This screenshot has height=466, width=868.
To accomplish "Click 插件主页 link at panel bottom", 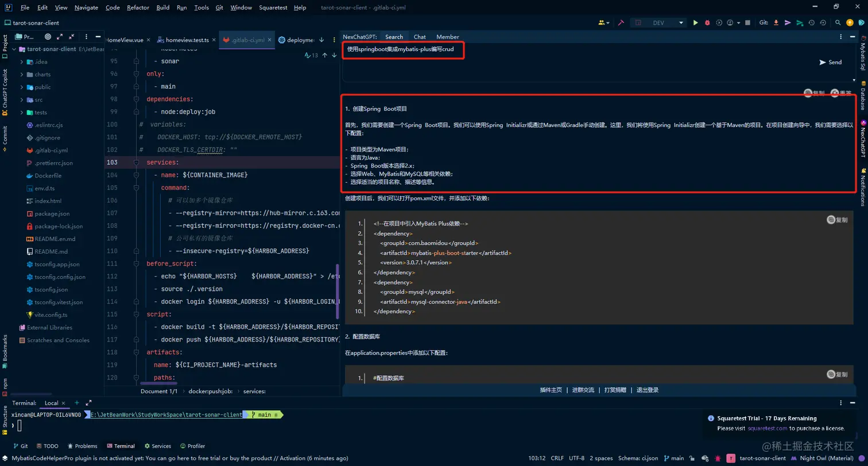I will (551, 390).
